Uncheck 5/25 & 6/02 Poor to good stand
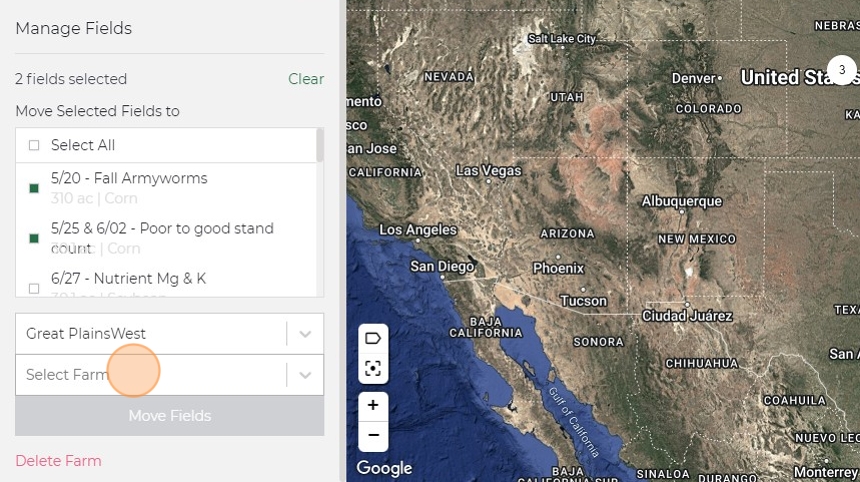This screenshot has height=482, width=860. point(34,238)
